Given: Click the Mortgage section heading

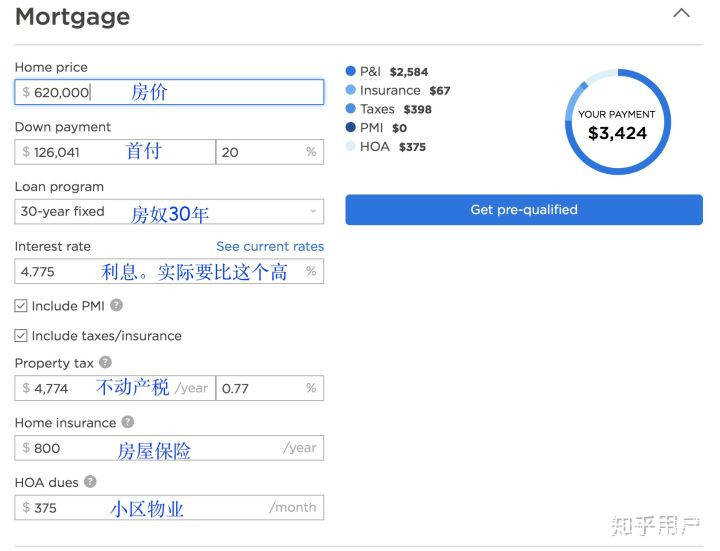Looking at the screenshot, I should 73,17.
